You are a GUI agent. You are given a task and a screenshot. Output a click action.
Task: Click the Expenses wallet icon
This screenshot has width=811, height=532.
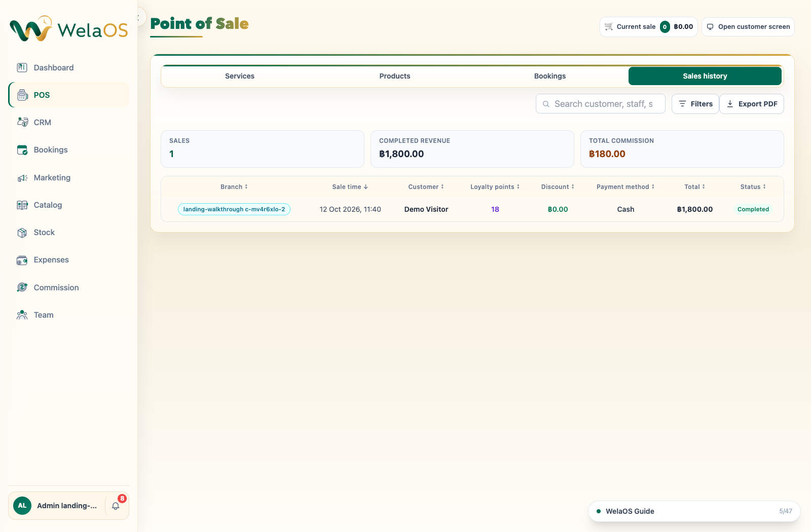tap(22, 259)
